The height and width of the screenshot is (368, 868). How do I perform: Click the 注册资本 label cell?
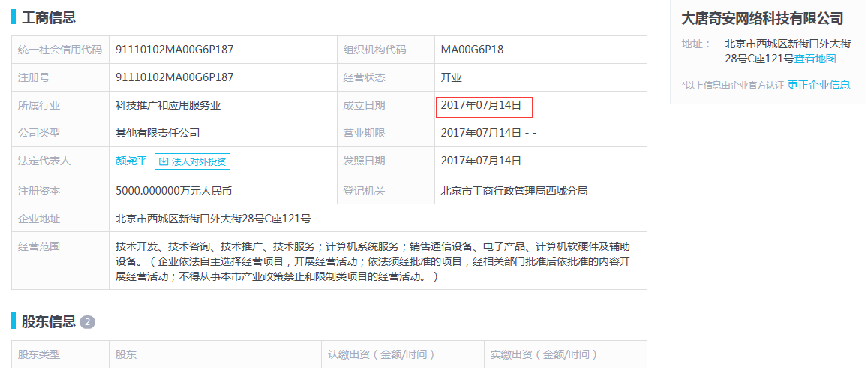(x=60, y=191)
